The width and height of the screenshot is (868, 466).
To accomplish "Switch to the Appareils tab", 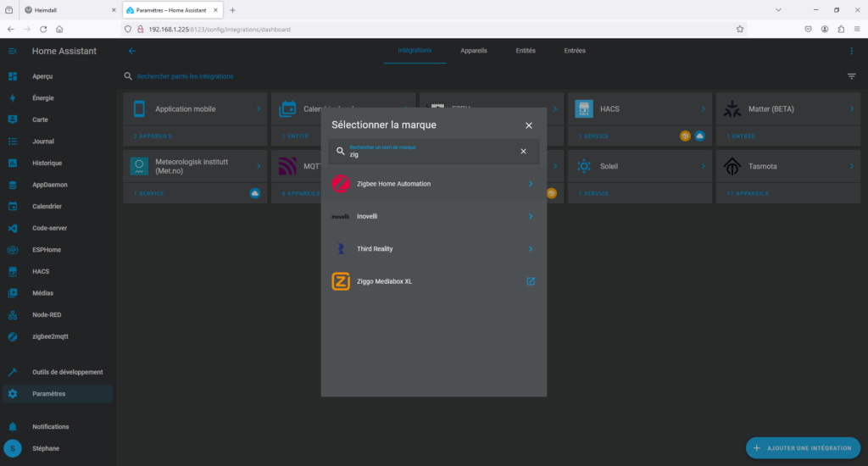I will pyautogui.click(x=474, y=51).
